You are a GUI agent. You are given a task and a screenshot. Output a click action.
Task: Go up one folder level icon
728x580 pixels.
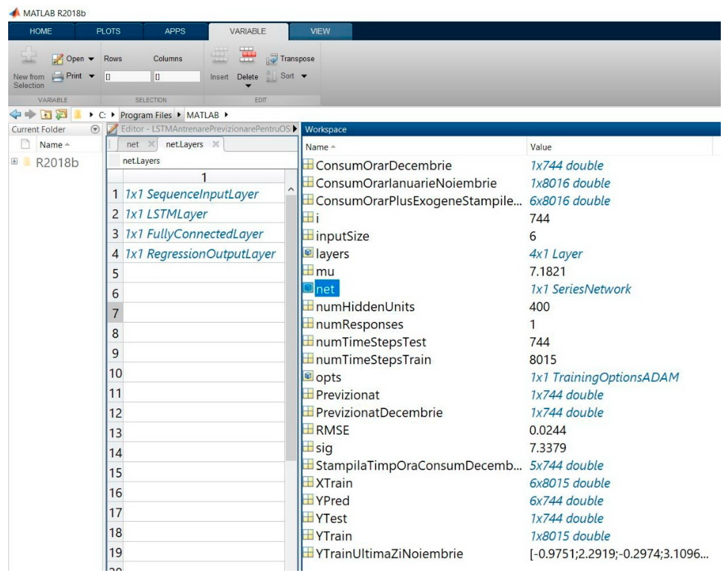(46, 115)
